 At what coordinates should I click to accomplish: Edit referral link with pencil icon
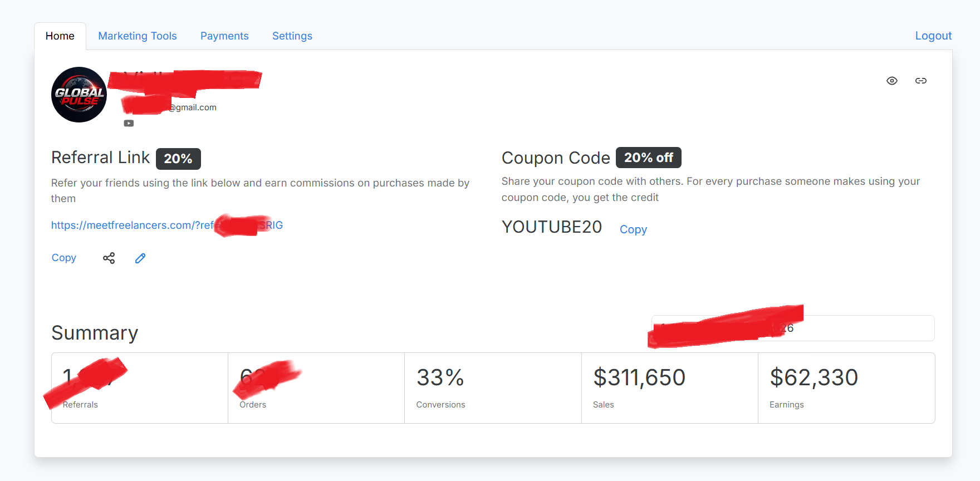coord(140,258)
